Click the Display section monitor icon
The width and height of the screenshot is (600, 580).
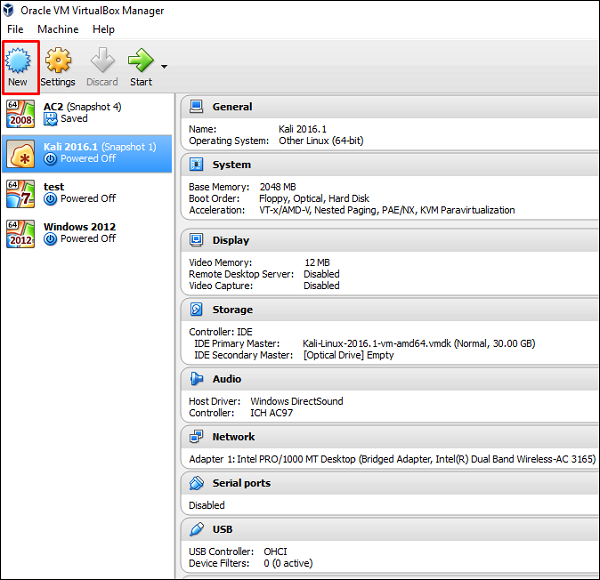pyautogui.click(x=196, y=241)
